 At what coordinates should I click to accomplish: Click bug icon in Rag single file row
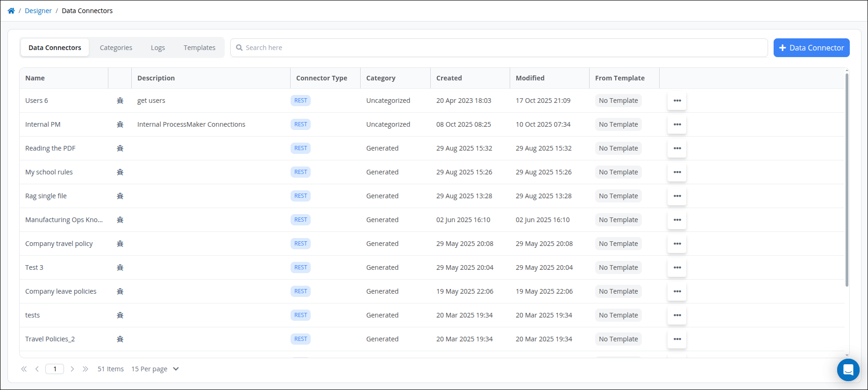120,196
